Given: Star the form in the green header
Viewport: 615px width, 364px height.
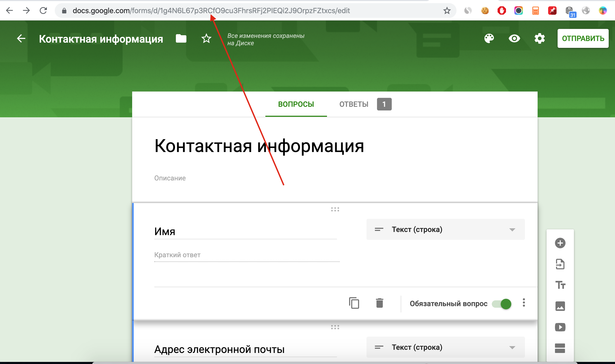Looking at the screenshot, I should click(x=206, y=38).
